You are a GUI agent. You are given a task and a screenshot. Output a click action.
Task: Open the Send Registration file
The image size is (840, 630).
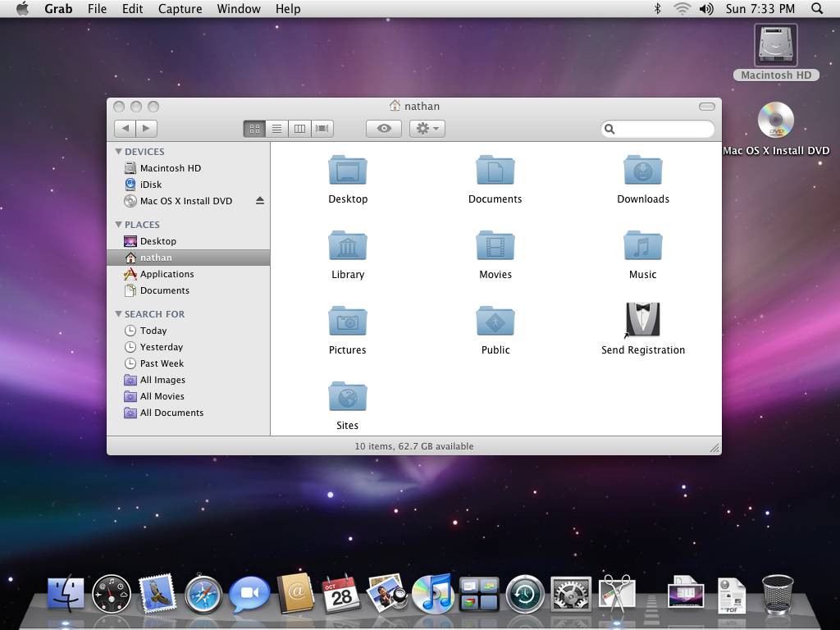[x=643, y=320]
